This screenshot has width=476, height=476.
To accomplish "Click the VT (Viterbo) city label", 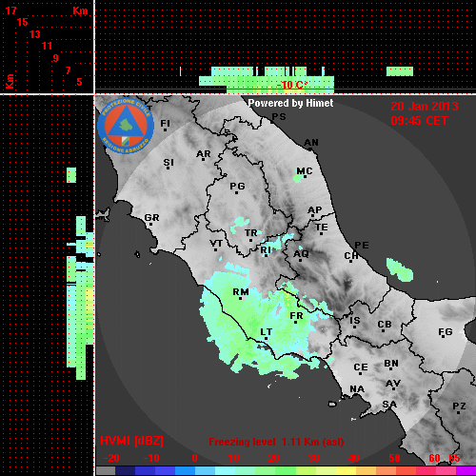I will (x=216, y=244).
